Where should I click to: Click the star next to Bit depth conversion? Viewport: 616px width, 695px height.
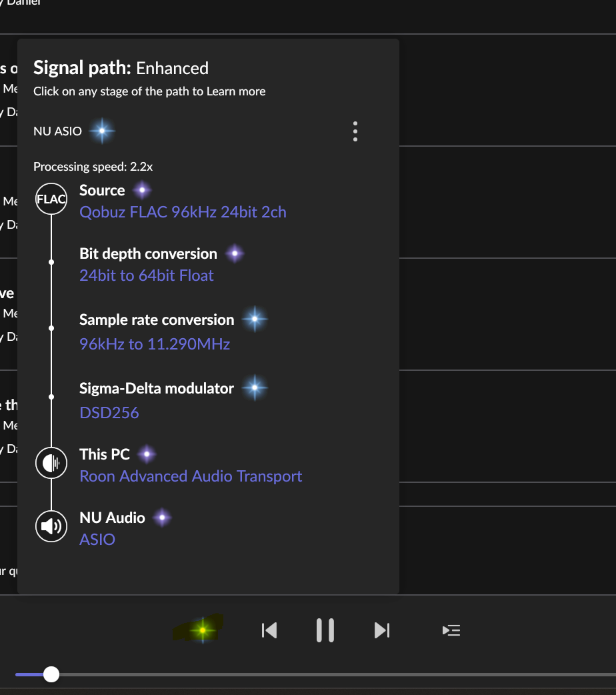(234, 254)
